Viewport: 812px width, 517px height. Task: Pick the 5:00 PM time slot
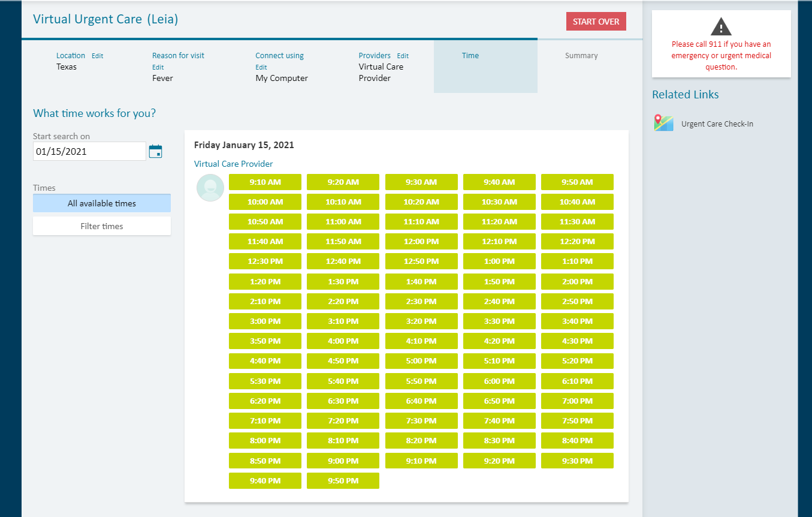(421, 361)
